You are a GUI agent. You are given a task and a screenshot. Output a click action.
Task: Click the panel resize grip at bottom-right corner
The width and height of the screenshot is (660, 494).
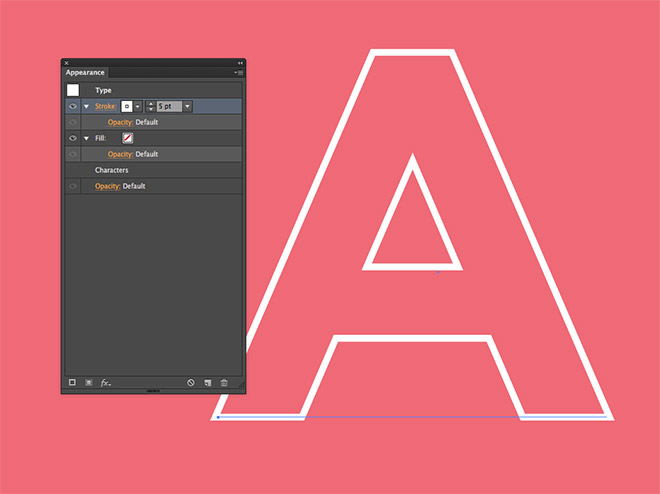tap(241, 385)
